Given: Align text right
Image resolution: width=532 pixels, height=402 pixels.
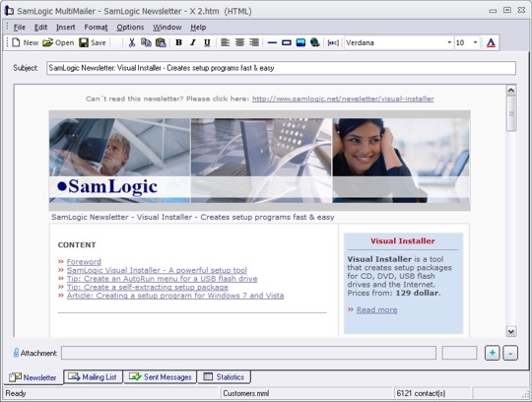Looking at the screenshot, I should [254, 42].
